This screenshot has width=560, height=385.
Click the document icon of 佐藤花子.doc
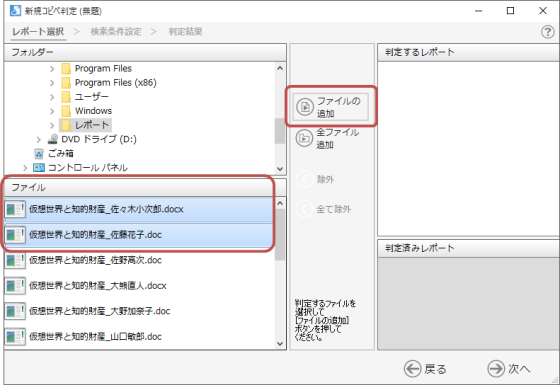pos(15,235)
